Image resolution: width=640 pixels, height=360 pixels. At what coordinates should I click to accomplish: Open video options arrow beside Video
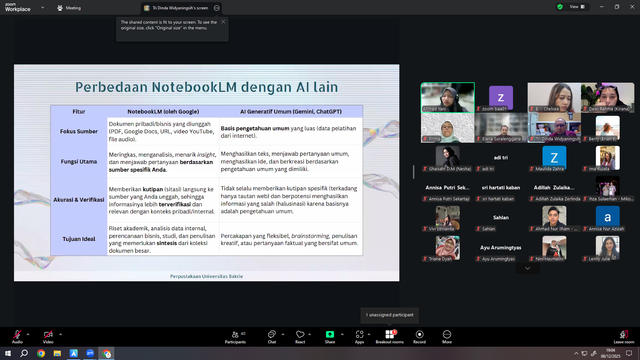pyautogui.click(x=60, y=334)
